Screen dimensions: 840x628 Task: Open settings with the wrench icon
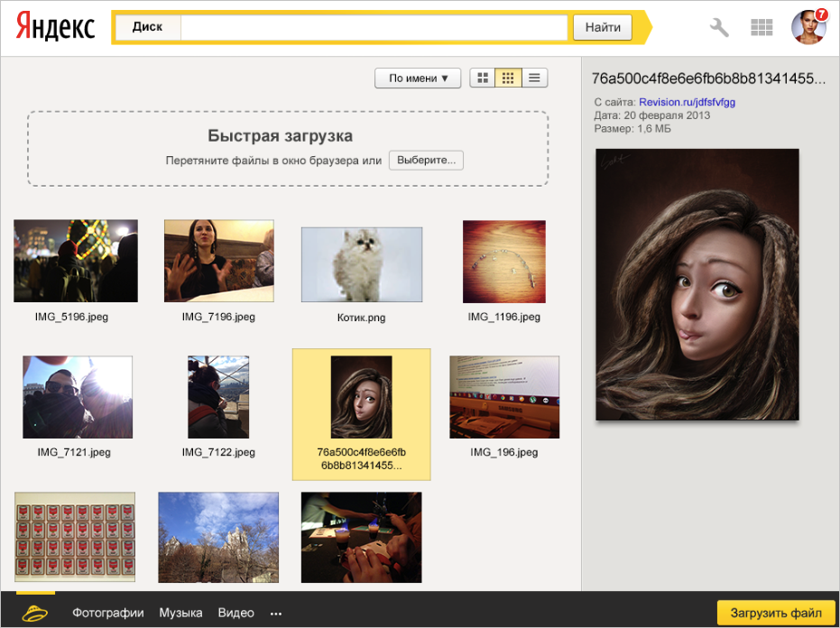(x=719, y=28)
